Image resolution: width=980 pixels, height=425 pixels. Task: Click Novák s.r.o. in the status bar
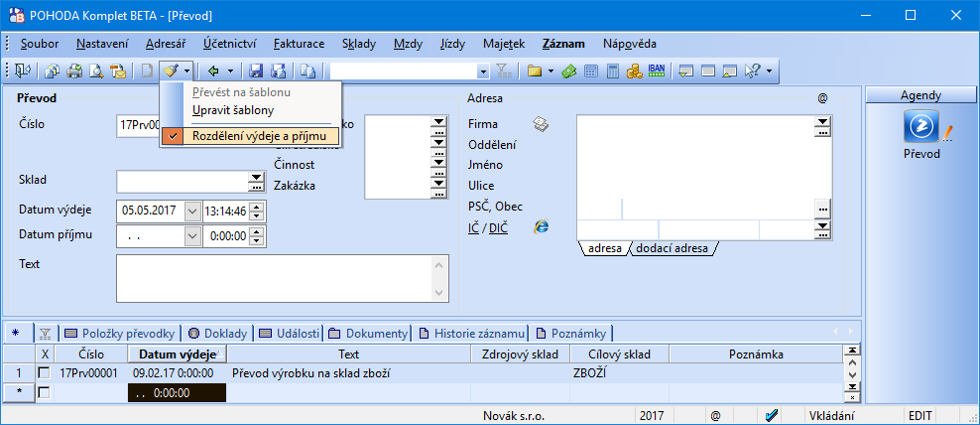tap(514, 416)
